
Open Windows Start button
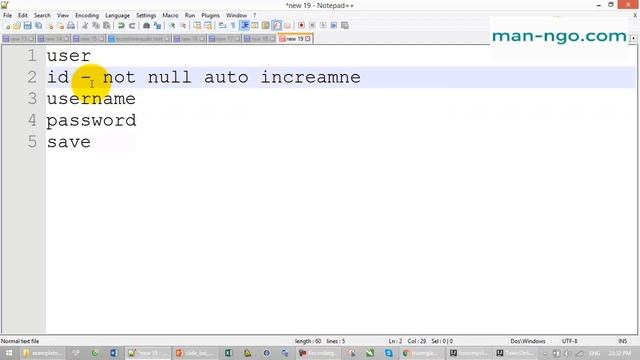pos(9,353)
